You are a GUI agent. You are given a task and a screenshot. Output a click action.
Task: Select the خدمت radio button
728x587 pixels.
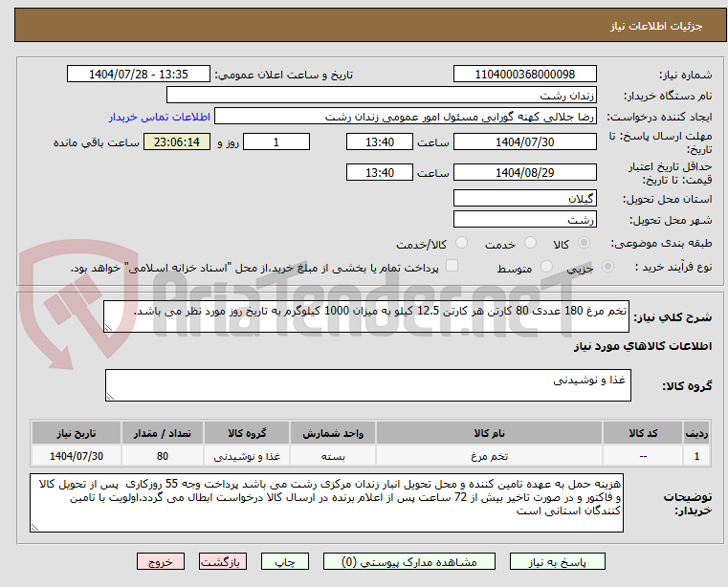pos(530,243)
